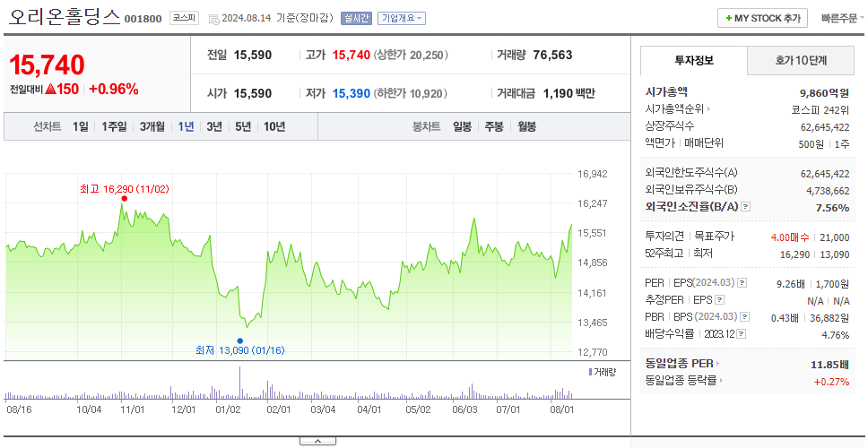Click the 9.26배 PER value
868x448 pixels.
pos(791,284)
